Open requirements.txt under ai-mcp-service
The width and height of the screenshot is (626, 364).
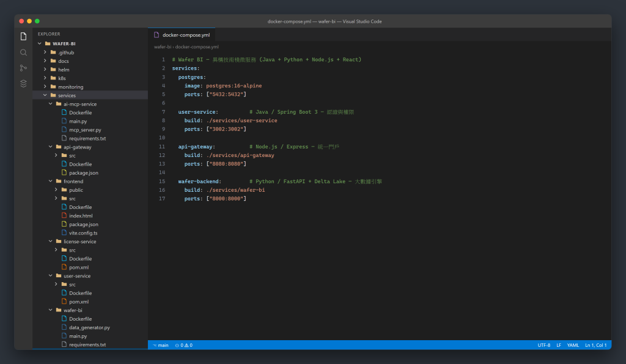[x=87, y=139]
